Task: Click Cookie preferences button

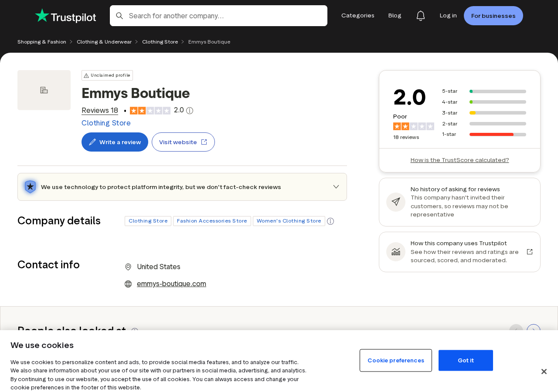Action: (396, 360)
